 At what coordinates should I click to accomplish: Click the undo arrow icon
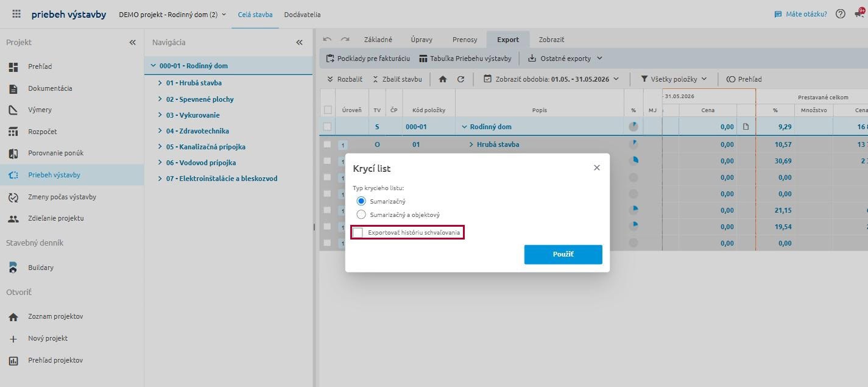pyautogui.click(x=327, y=39)
